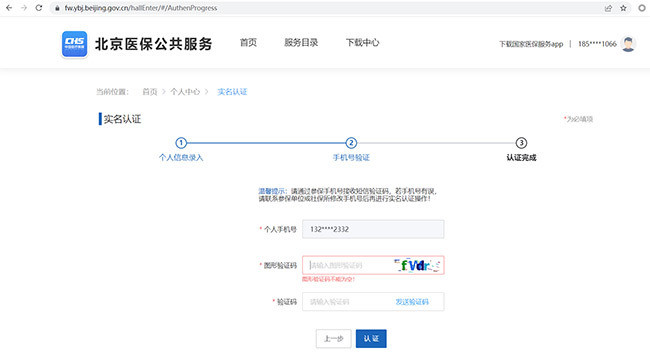Image resolution: width=650 pixels, height=361 pixels.
Task: Click the browser back arrow
Action: click(x=9, y=8)
